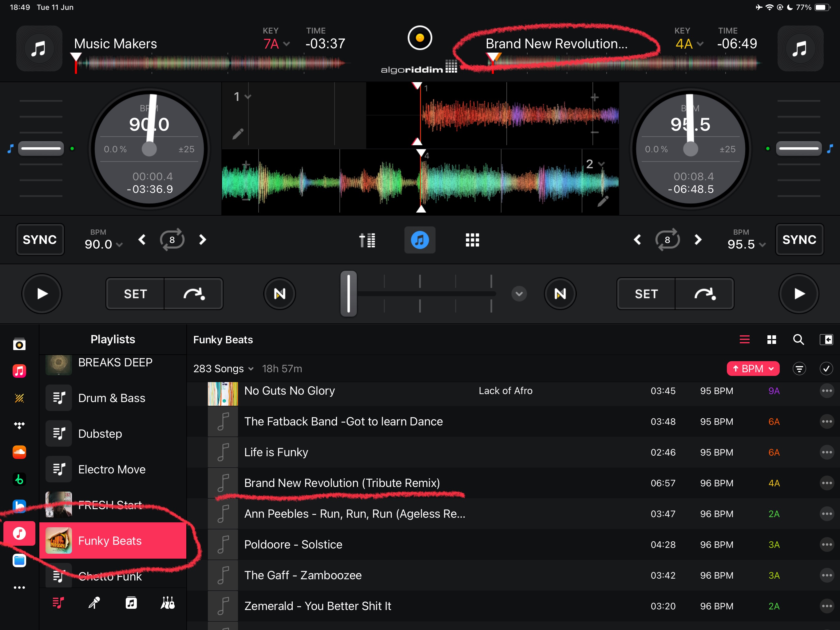Search the library
Viewport: 840px width, 630px height.
[798, 339]
